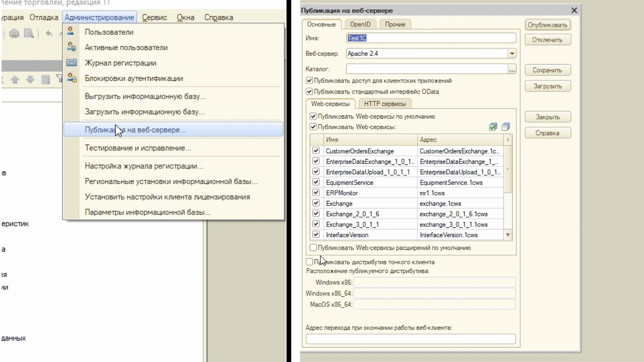The height and width of the screenshot is (362, 644).
Task: Open the Администрирование menu
Action: pyautogui.click(x=99, y=17)
